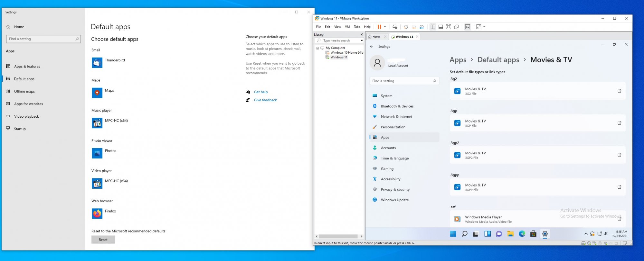The width and height of the screenshot is (644, 261).
Task: Click the Find a setting search box
Action: (x=42, y=39)
